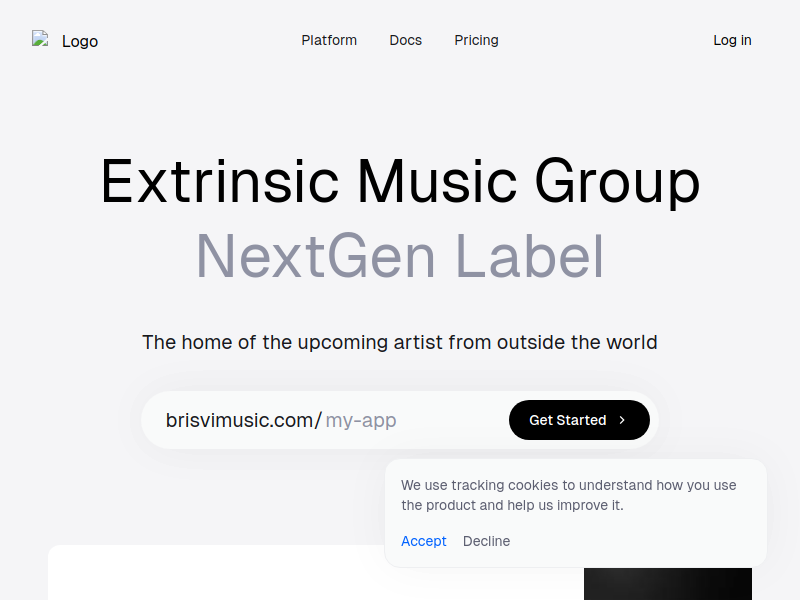Click the Get Started button
This screenshot has height=600, width=800.
(x=579, y=420)
